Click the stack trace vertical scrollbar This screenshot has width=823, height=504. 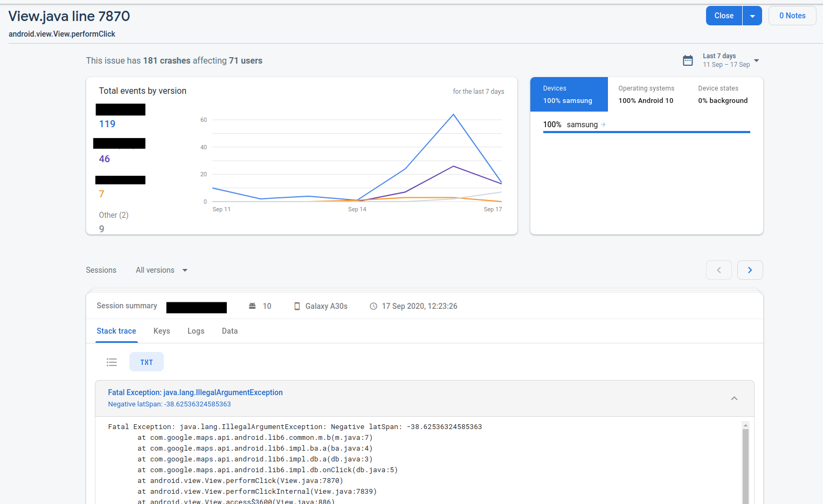745,464
